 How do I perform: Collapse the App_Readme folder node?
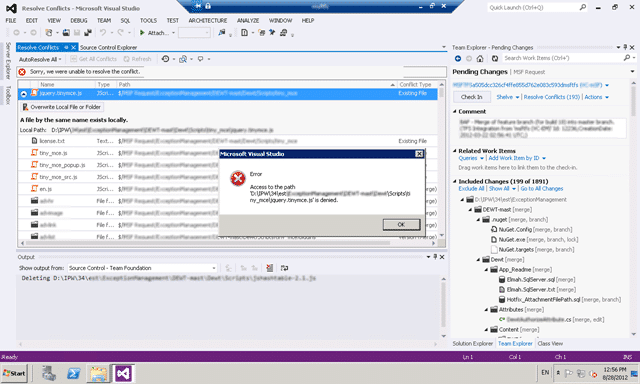click(486, 269)
